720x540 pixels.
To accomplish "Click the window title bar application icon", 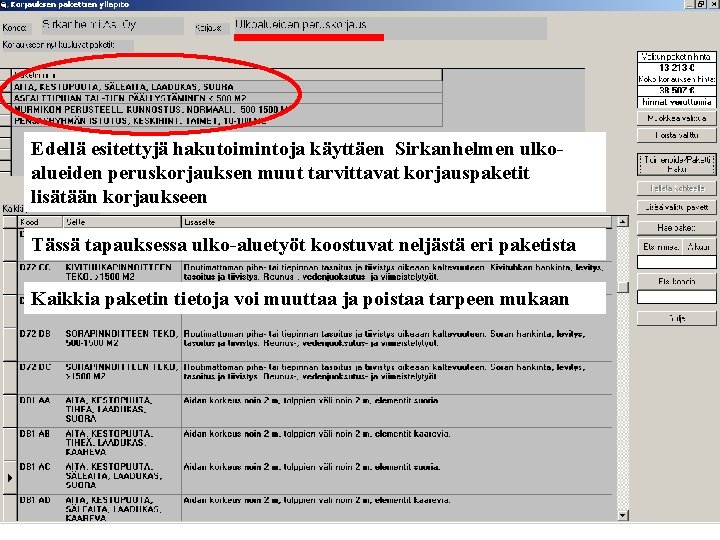I will [x=4, y=5].
